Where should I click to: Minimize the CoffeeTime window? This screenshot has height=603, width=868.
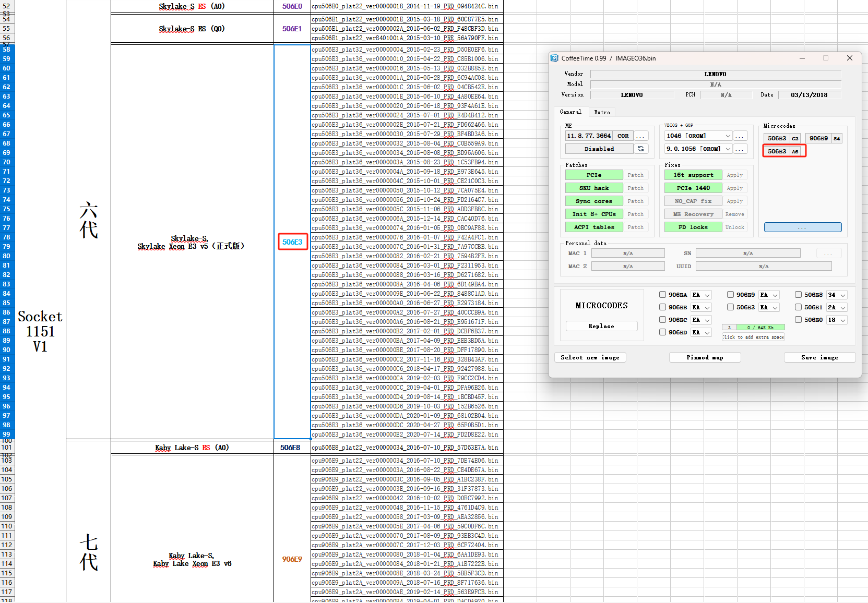[x=802, y=58]
